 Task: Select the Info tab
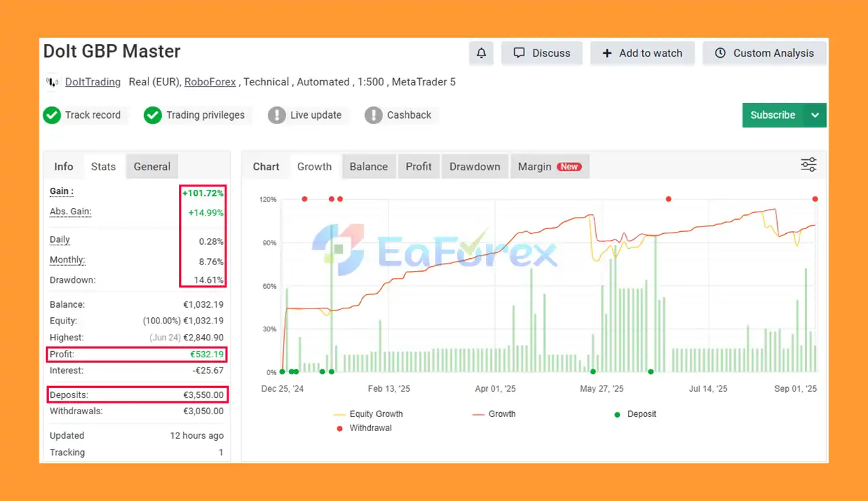coord(64,167)
